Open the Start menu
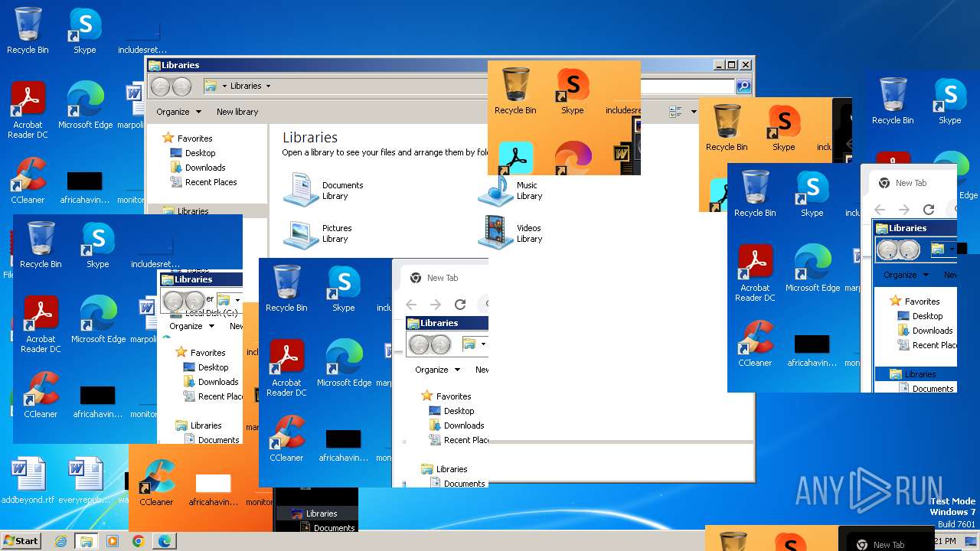The width and height of the screenshot is (980, 551). 21,541
